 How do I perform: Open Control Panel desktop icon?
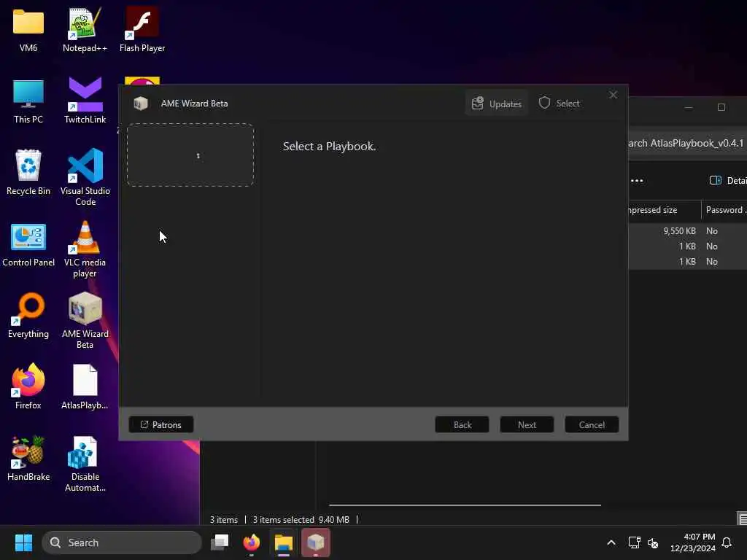coord(28,245)
